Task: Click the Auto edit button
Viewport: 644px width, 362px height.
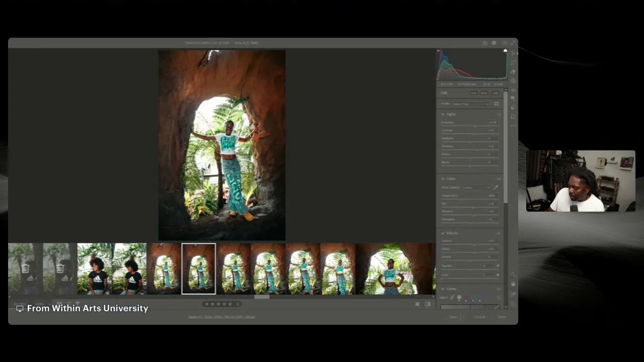Action: (x=474, y=93)
